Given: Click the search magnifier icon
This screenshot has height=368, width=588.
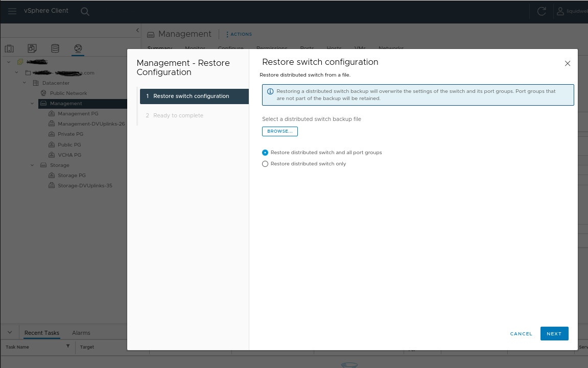Looking at the screenshot, I should (x=85, y=11).
